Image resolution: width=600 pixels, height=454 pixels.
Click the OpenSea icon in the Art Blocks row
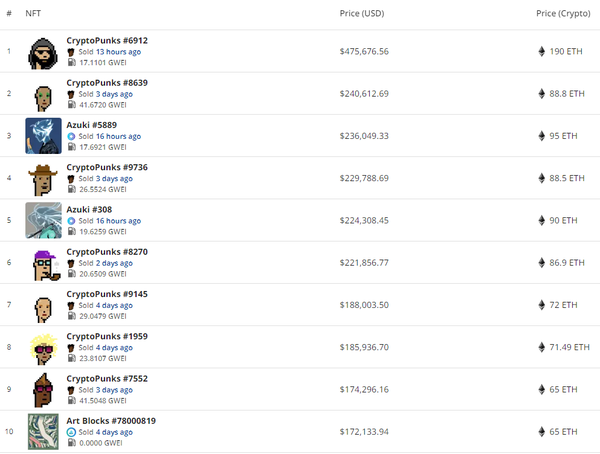[71, 432]
